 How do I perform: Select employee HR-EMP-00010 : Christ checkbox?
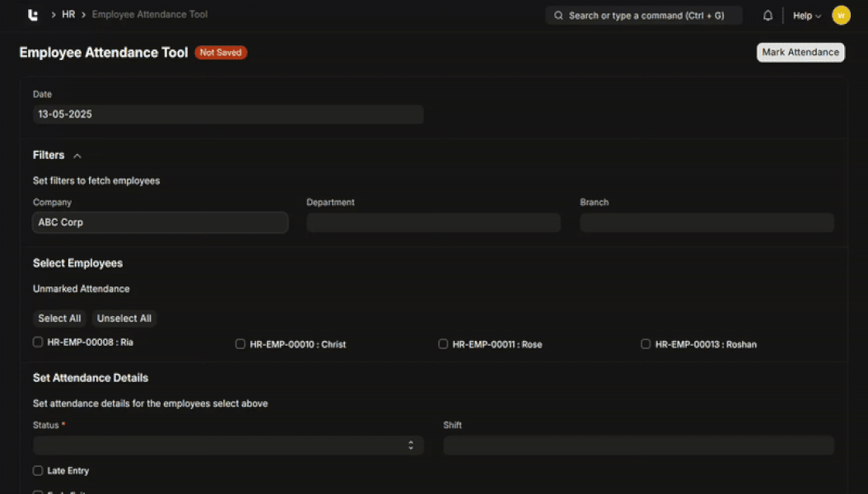240,344
